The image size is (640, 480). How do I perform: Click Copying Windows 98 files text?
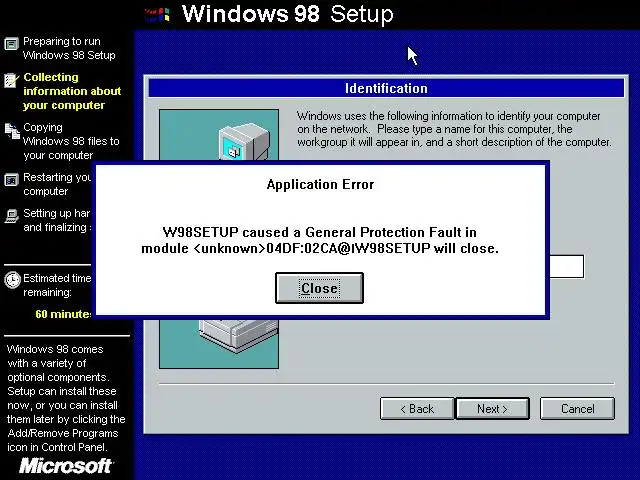click(71, 141)
